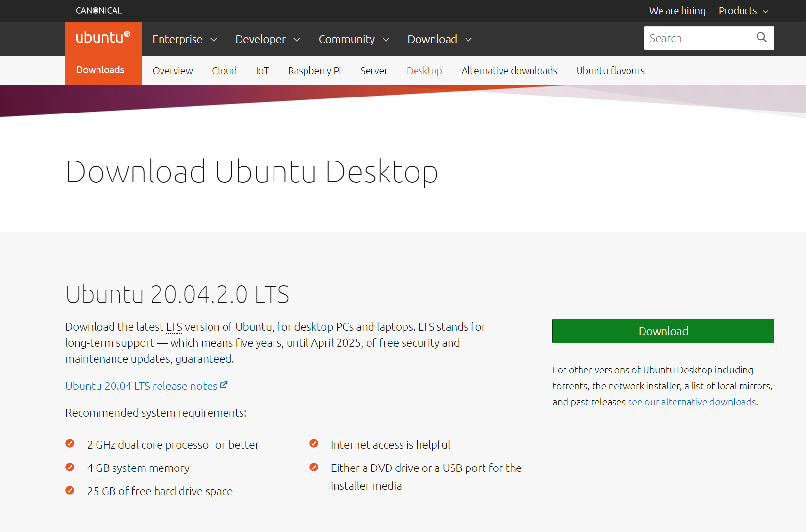Click checkmark icon beside 4 GB memory

pos(70,467)
